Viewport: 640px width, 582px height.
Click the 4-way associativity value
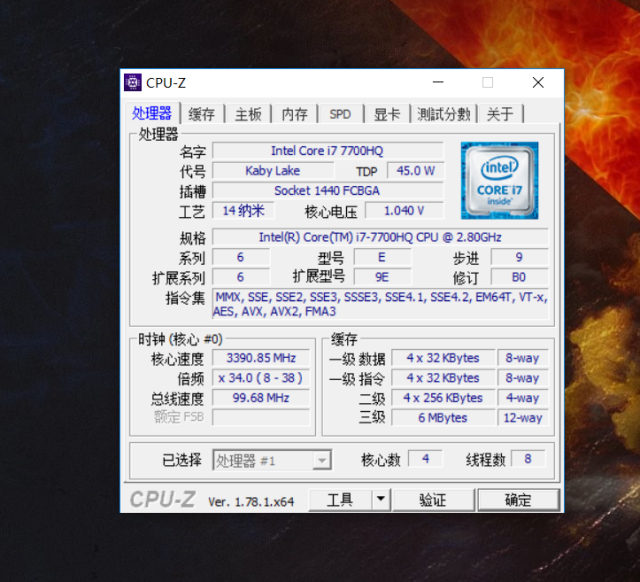pos(522,398)
